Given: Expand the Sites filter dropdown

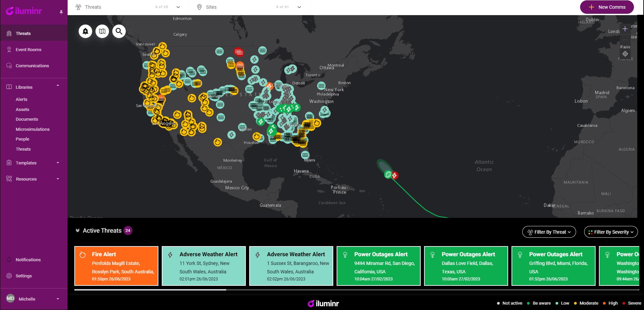Looking at the screenshot, I should [299, 7].
